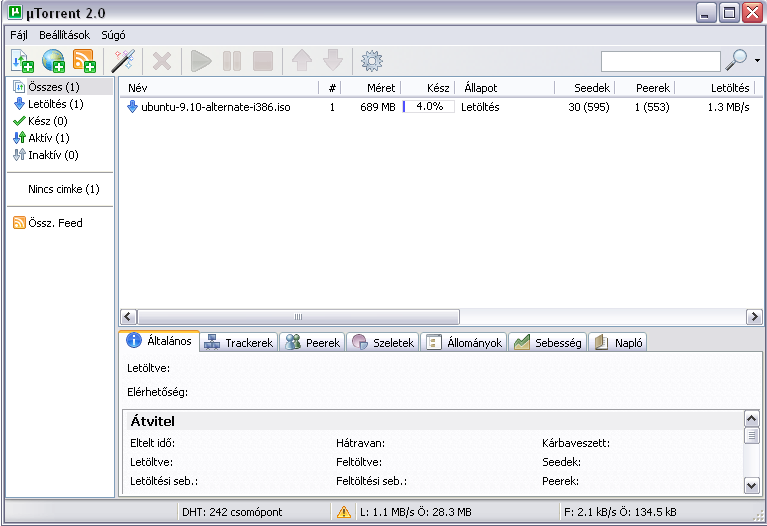Switch to the Általános tab
The height and width of the screenshot is (526, 767).
pos(159,341)
